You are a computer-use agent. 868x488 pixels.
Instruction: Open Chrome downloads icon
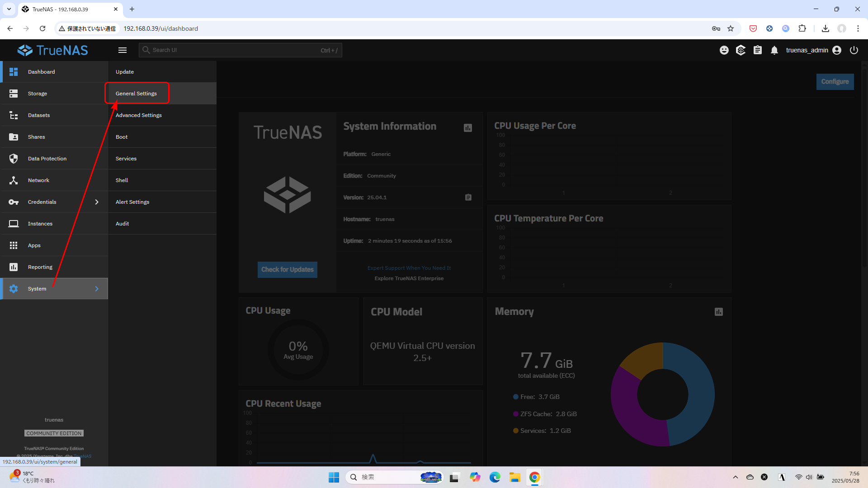826,28
